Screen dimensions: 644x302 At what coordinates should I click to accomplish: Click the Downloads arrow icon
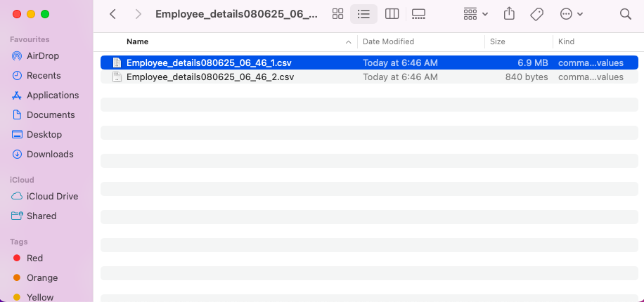tap(17, 155)
